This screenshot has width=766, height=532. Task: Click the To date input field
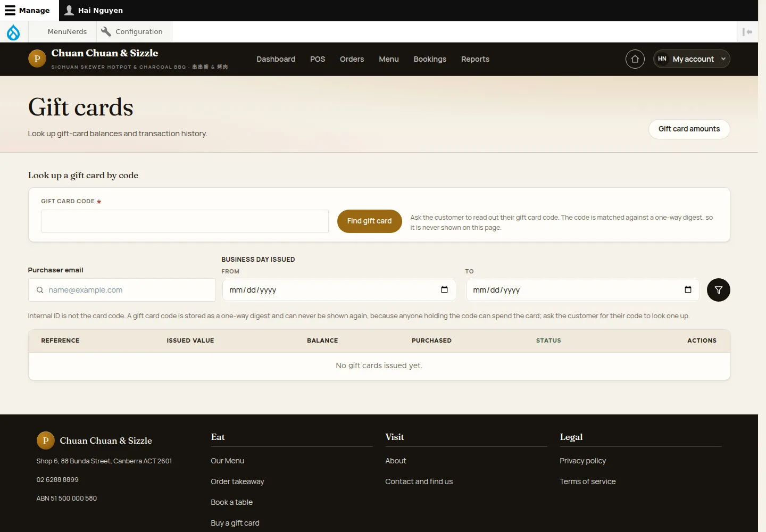[x=582, y=290]
